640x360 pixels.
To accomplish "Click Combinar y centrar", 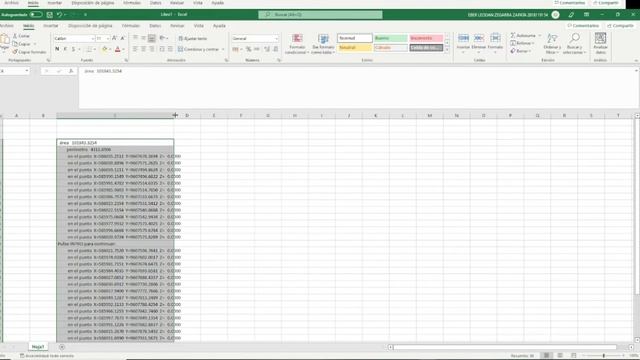I will pos(199,49).
